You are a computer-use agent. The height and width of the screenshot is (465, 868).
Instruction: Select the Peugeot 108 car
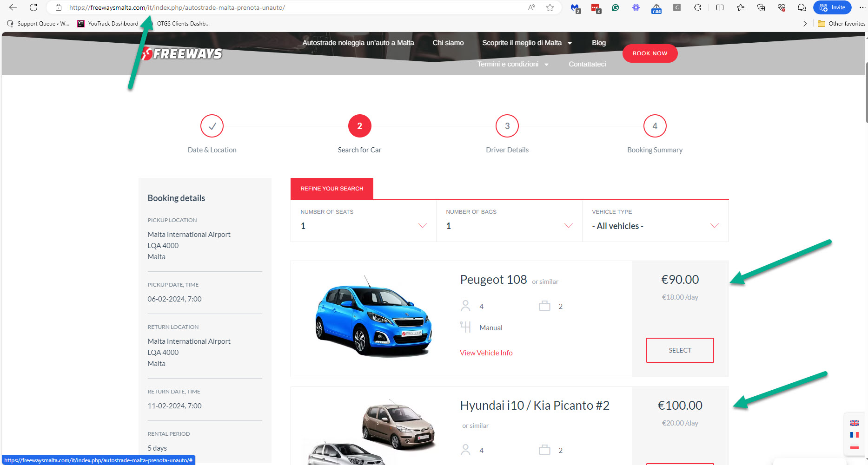[x=680, y=350]
